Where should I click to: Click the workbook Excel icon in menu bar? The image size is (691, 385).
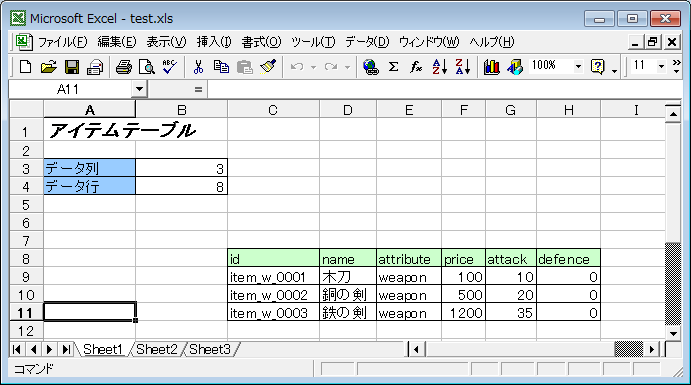pyautogui.click(x=24, y=42)
